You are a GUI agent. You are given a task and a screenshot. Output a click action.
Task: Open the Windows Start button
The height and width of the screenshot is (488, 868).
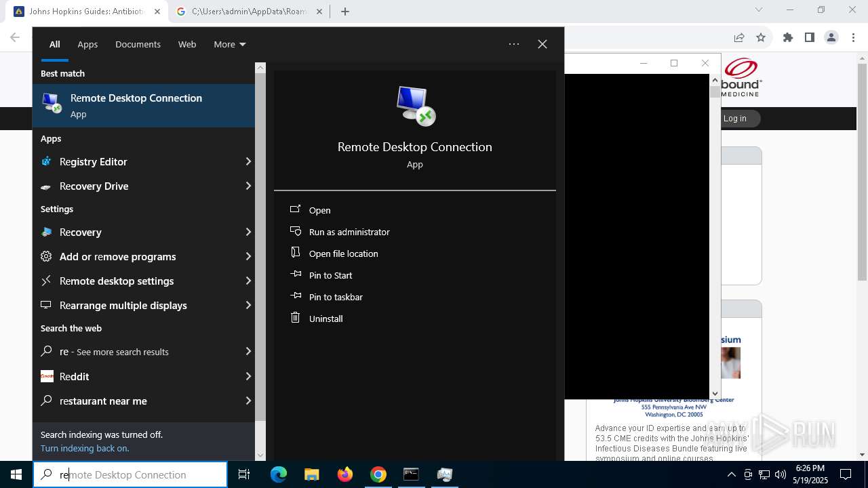click(x=16, y=474)
